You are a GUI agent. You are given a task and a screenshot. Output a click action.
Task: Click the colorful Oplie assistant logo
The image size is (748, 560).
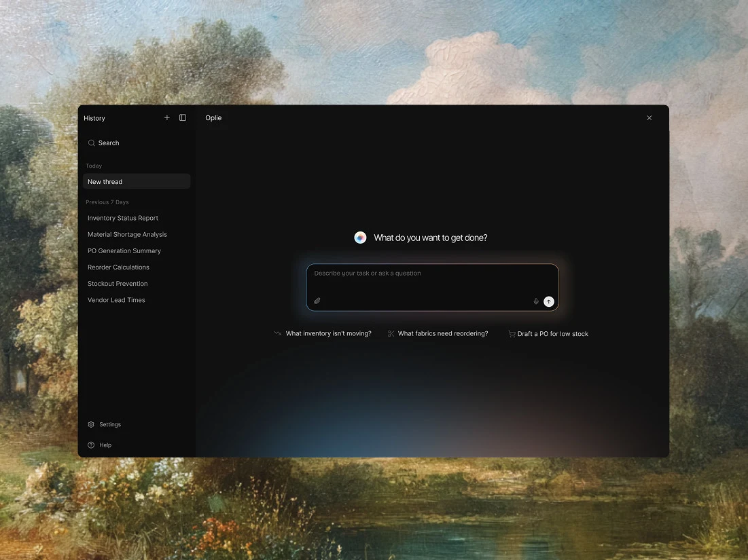(360, 238)
